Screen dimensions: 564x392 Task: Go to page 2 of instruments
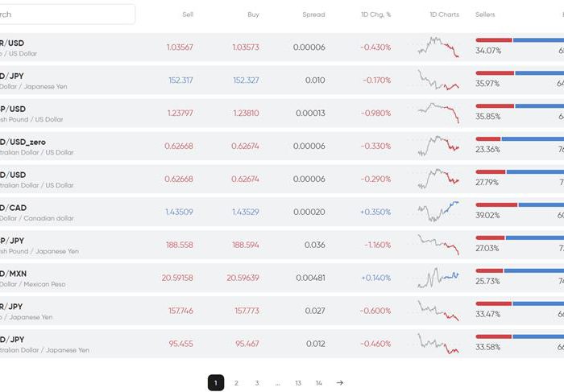[x=236, y=383]
